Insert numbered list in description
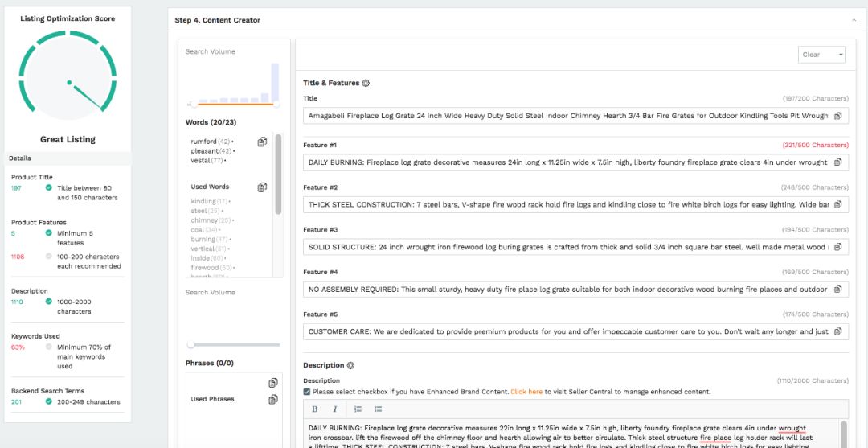Image resolution: width=868 pixels, height=448 pixels. coord(358,409)
